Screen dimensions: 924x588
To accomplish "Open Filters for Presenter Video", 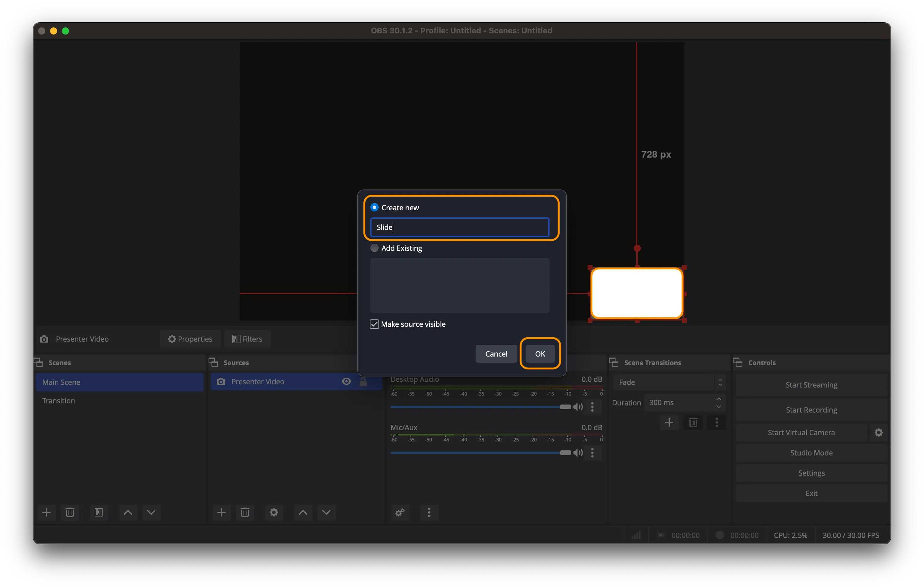I will click(247, 339).
